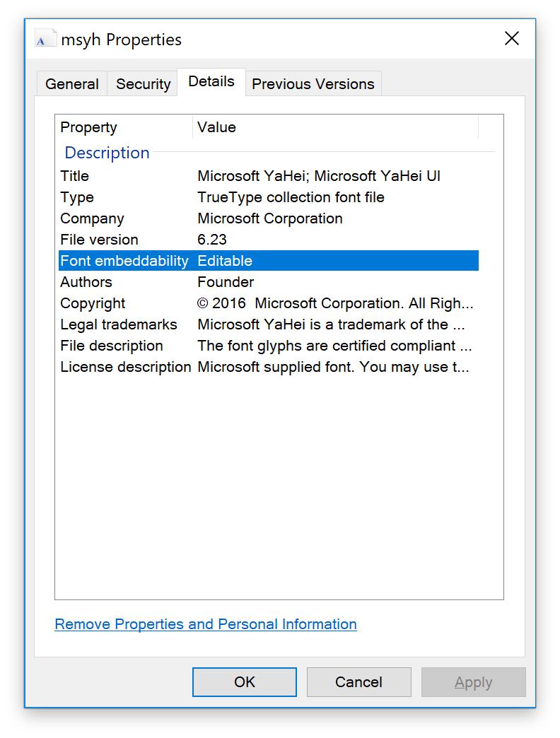The height and width of the screenshot is (738, 560).
Task: Close the msyh Properties dialog
Action: point(511,39)
